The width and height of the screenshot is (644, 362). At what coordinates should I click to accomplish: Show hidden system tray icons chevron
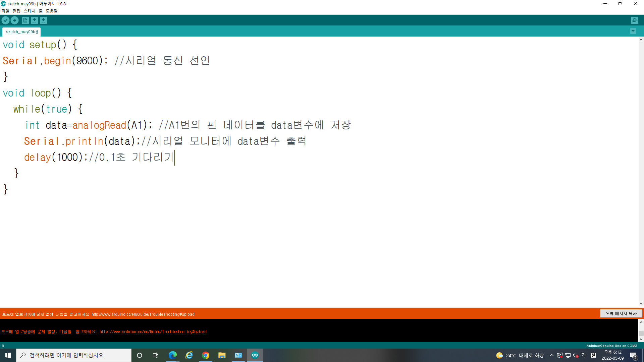[552, 355]
